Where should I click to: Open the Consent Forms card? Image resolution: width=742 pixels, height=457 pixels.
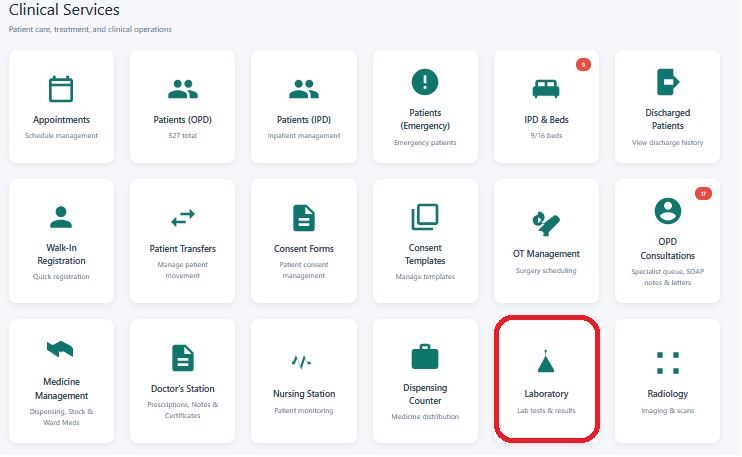304,241
